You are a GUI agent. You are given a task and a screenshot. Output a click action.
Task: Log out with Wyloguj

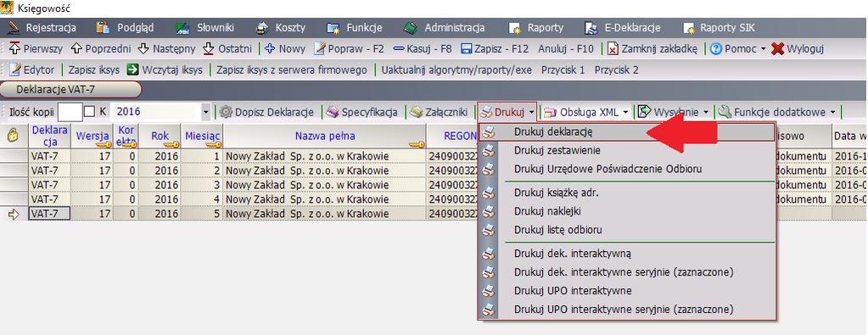(x=798, y=48)
